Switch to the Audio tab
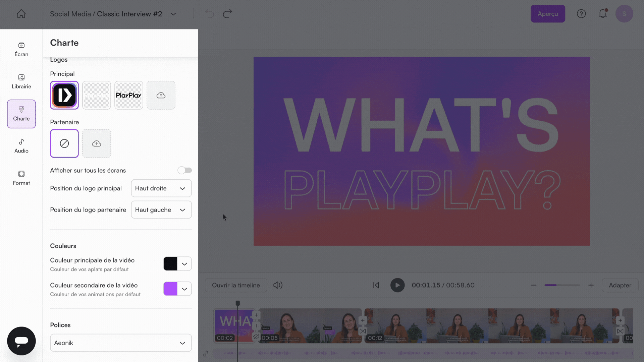644x362 pixels. point(21,146)
